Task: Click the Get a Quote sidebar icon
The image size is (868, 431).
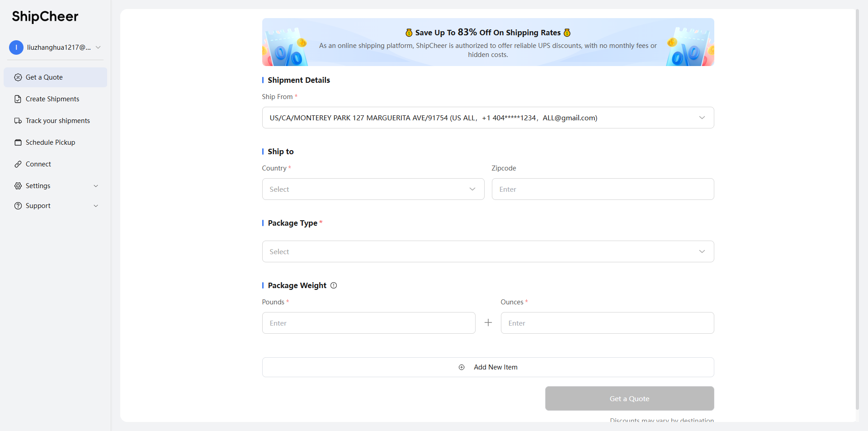Action: click(18, 77)
